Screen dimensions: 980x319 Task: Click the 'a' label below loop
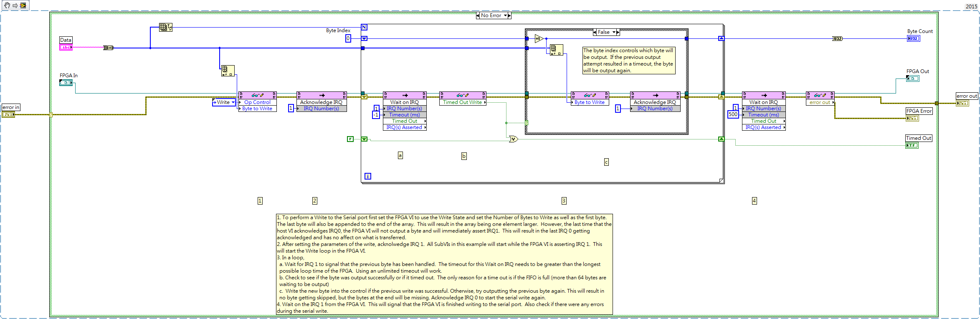tap(400, 155)
